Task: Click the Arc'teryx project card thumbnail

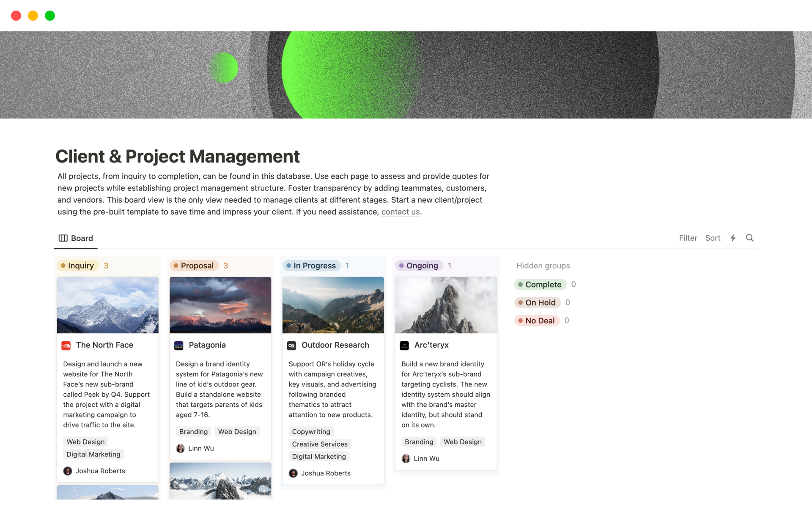Action: point(445,304)
